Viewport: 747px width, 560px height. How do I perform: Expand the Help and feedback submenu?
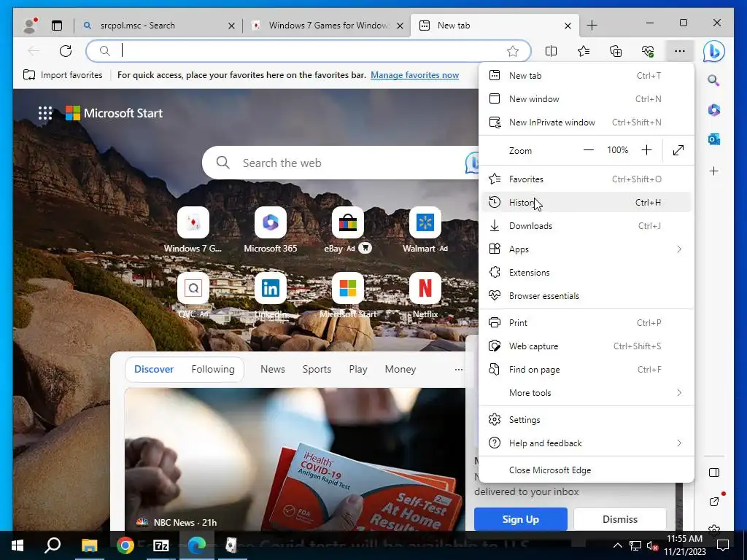coord(587,443)
